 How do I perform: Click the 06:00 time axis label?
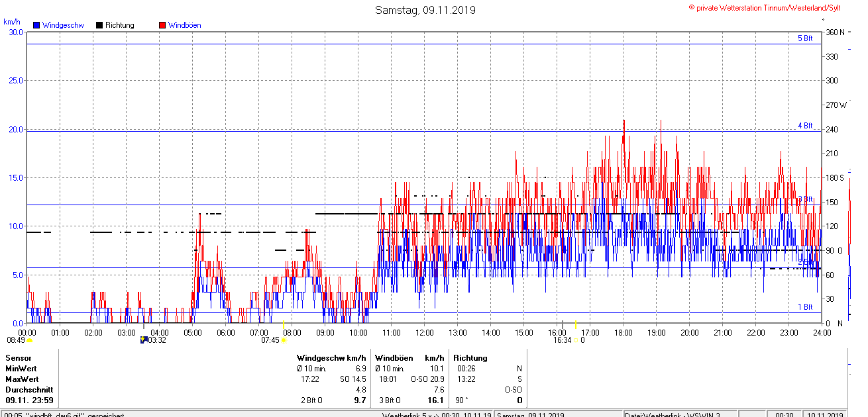tap(226, 332)
